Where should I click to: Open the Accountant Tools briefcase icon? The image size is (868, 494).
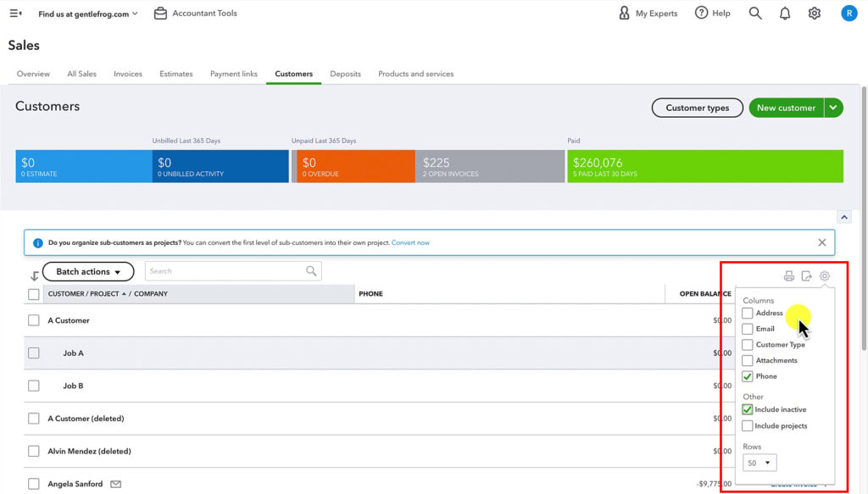159,13
